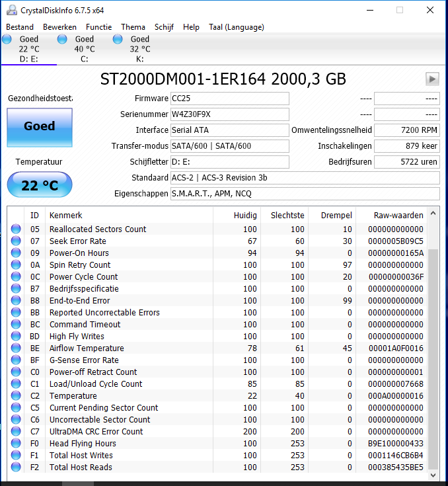Click the Transfer-modus SATA/600 field
Image resolution: width=448 pixels, height=486 pixels.
pyautogui.click(x=229, y=146)
